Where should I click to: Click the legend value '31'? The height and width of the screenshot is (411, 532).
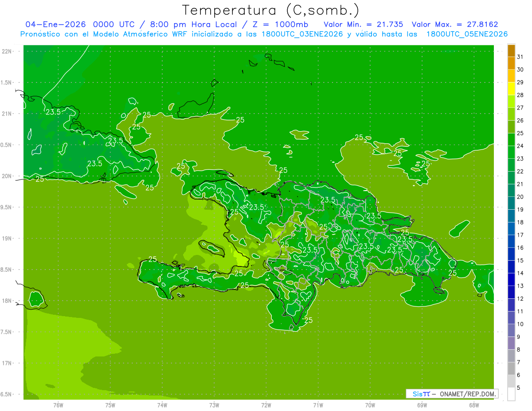coord(520,57)
